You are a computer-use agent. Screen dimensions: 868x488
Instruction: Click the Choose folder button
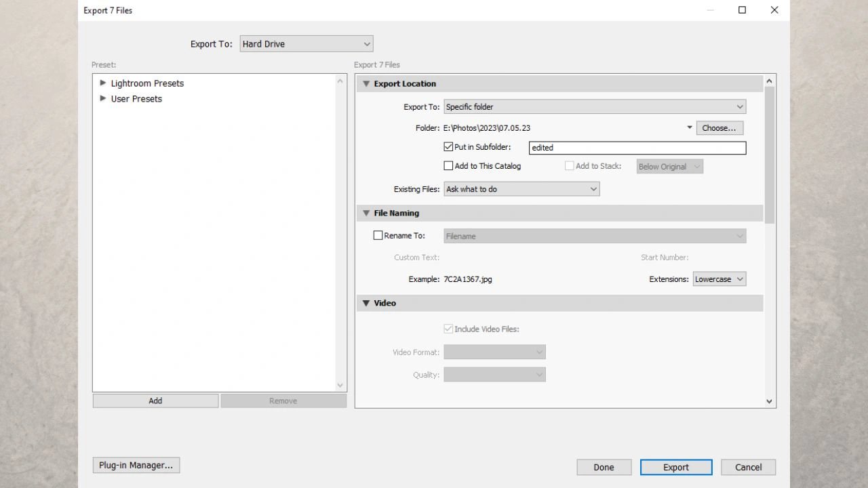point(719,127)
